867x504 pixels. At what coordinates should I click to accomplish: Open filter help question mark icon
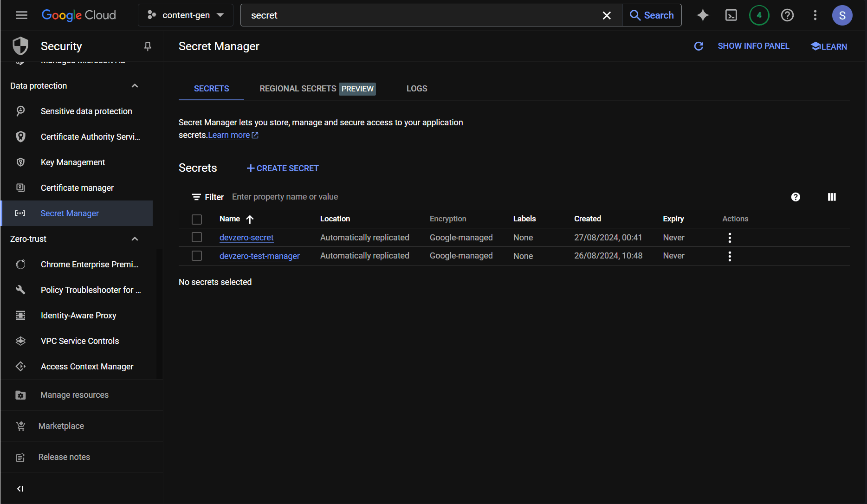coord(796,197)
